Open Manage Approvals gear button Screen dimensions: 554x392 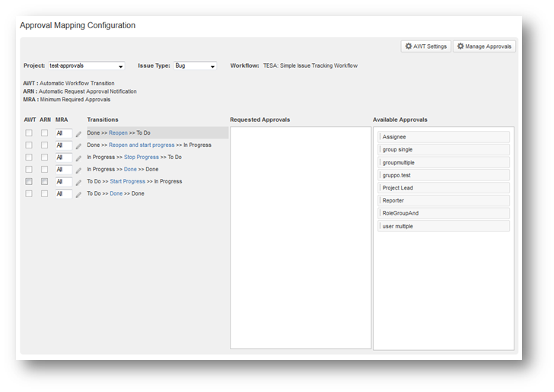point(484,46)
